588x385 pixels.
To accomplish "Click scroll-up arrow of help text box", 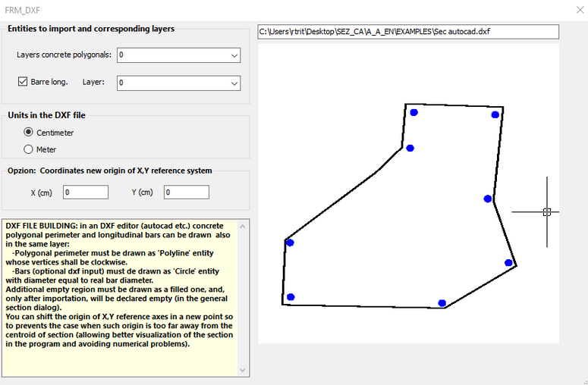I will (x=243, y=226).
